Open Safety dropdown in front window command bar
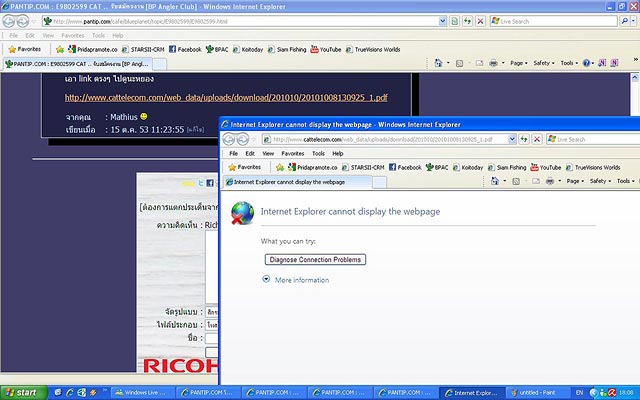 [x=600, y=181]
